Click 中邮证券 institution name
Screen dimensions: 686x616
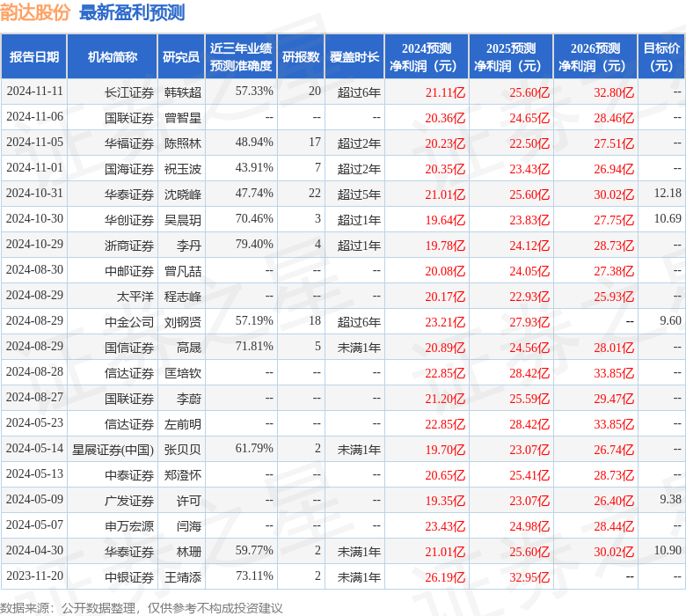[x=129, y=271]
